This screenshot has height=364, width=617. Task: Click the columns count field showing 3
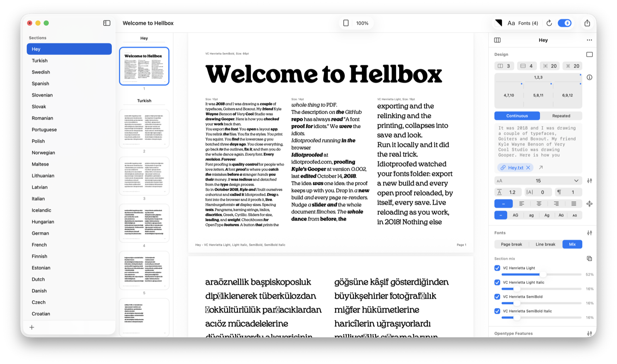click(504, 66)
